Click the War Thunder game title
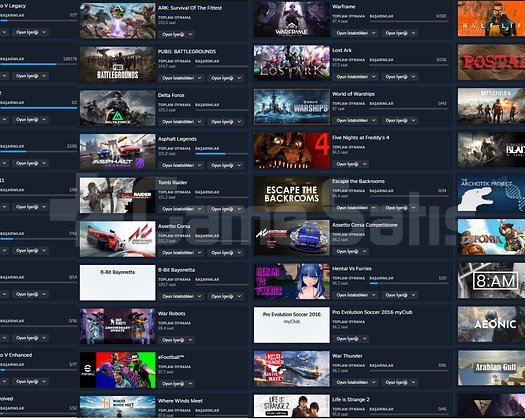525x420 pixels. (347, 356)
